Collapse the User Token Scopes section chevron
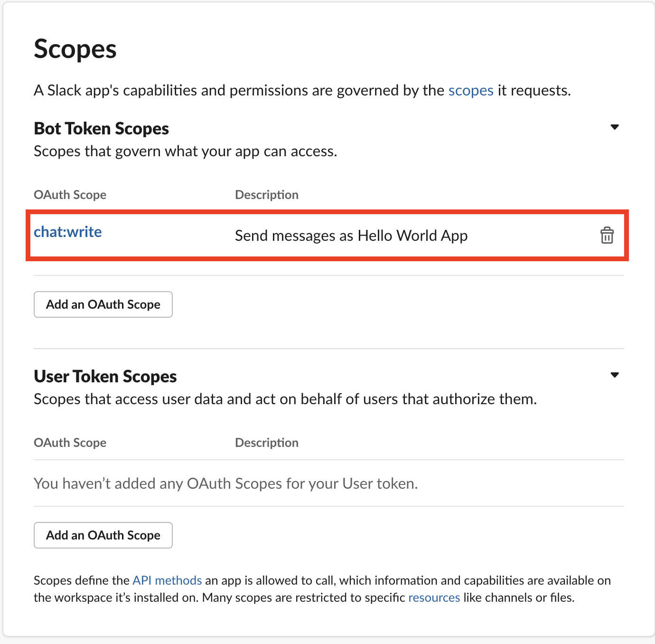655x644 pixels. coord(615,375)
